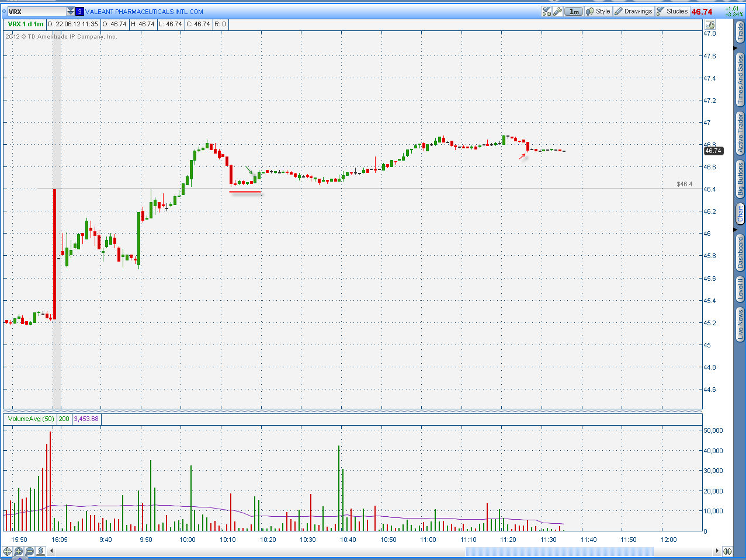
Task: Click the 50,000 volume axis label
Action: coord(713,430)
